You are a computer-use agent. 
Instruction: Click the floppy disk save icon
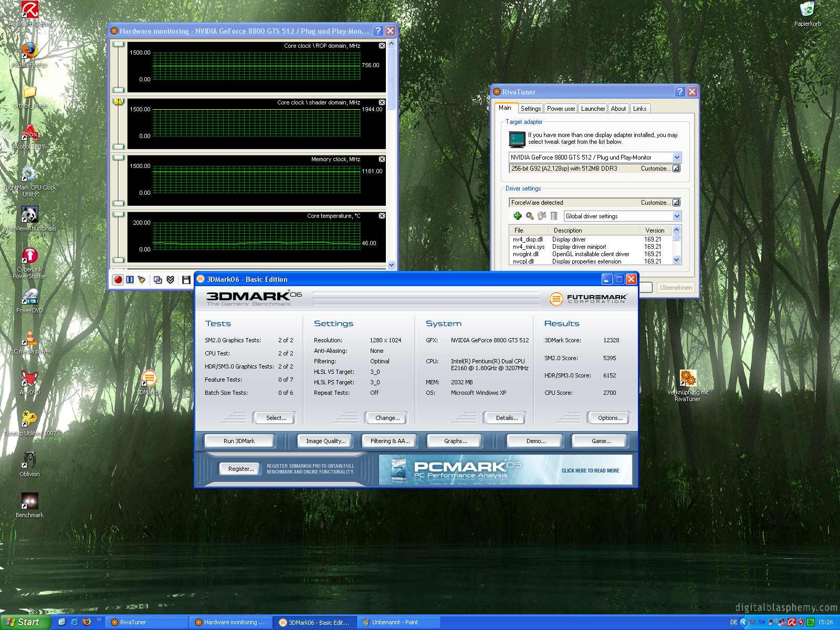point(186,280)
